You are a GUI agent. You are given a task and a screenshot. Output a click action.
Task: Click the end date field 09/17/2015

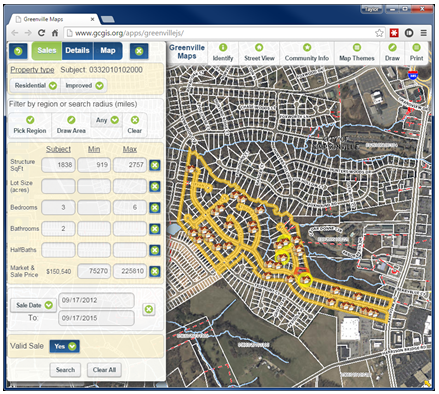point(96,318)
